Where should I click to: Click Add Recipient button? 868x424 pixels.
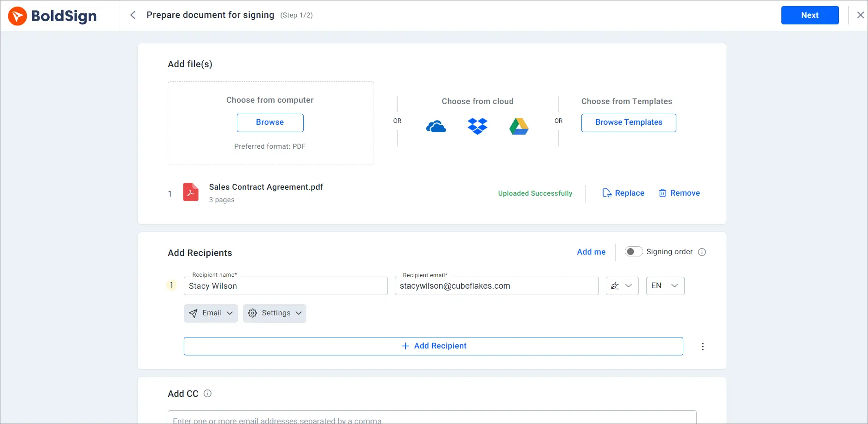433,346
